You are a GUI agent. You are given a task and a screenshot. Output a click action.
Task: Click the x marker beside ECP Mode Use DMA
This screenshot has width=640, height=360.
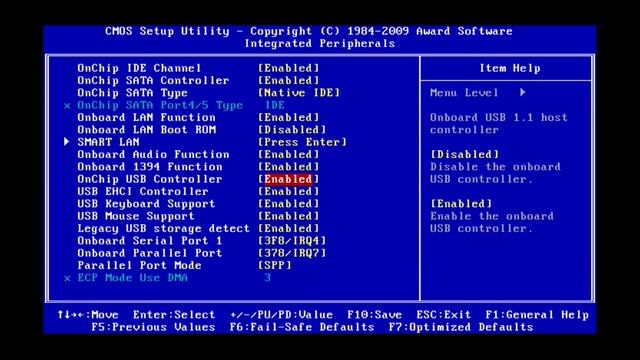67,278
